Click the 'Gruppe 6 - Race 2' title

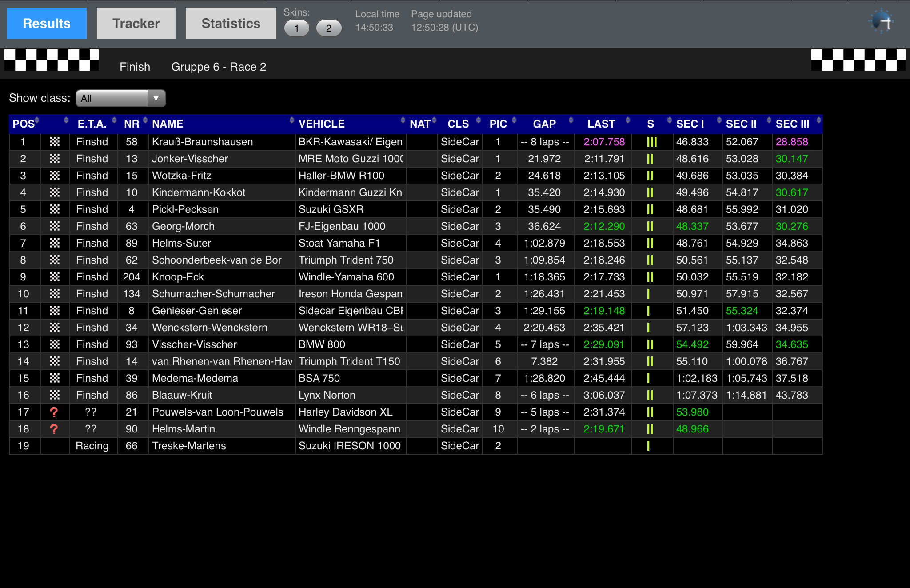(219, 67)
